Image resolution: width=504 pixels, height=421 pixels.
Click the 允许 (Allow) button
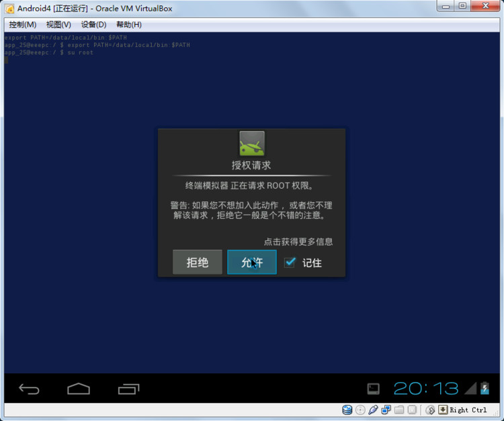(252, 263)
